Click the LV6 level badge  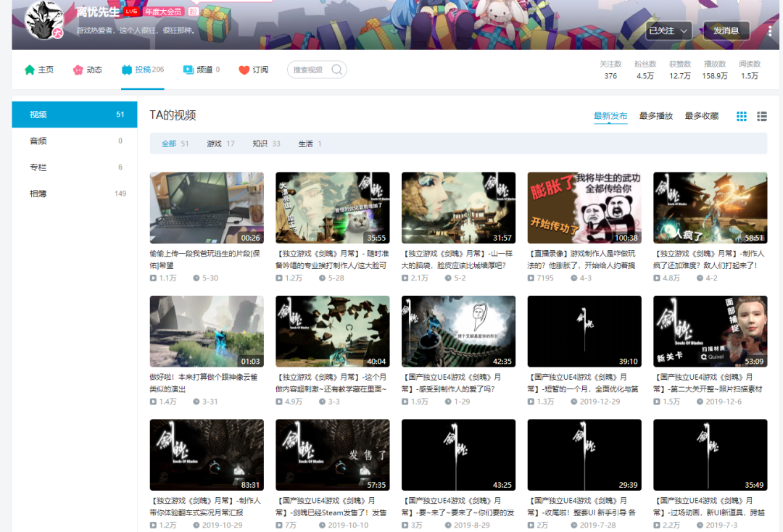point(130,12)
